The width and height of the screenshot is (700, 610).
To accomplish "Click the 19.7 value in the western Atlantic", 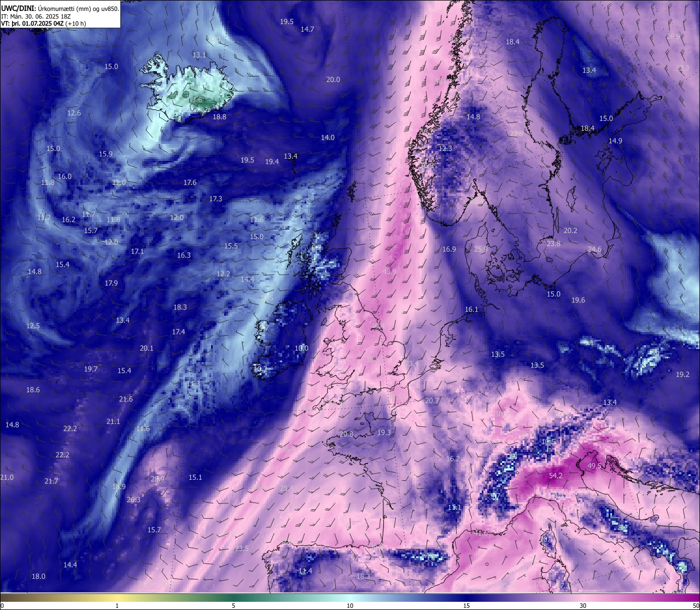I will click(91, 369).
